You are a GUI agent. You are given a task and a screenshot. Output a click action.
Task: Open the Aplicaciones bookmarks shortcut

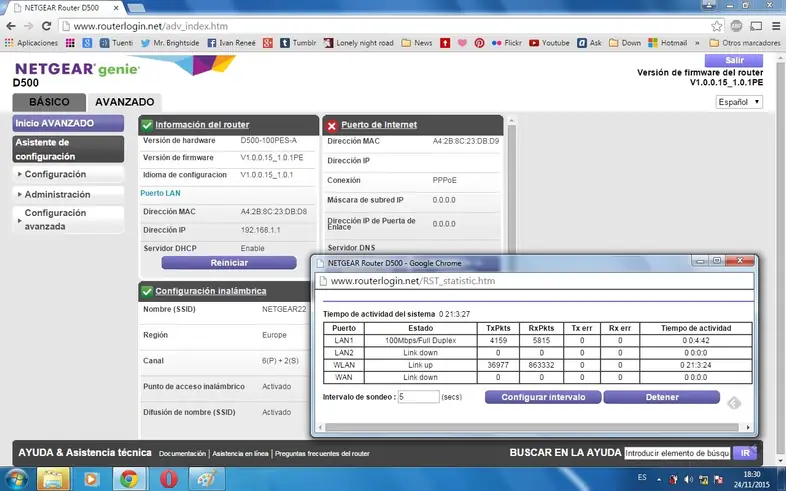coord(31,43)
